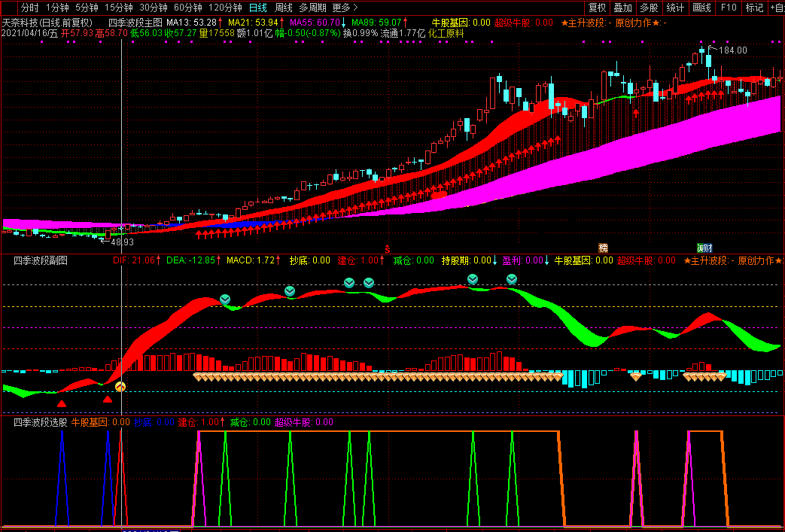785x532 pixels.
Task: Click the 四季波段主图 indicator label
Action: pyautogui.click(x=135, y=23)
